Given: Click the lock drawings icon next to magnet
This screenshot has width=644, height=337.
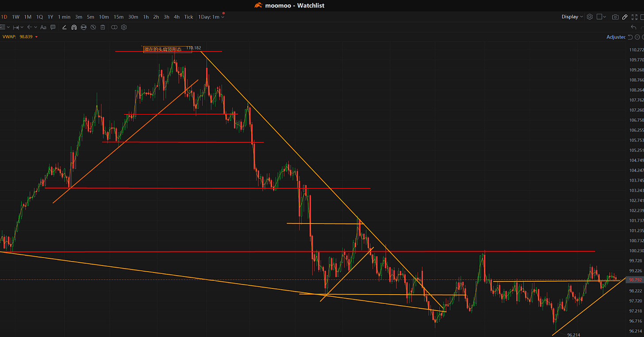Looking at the screenshot, I should pyautogui.click(x=84, y=27).
